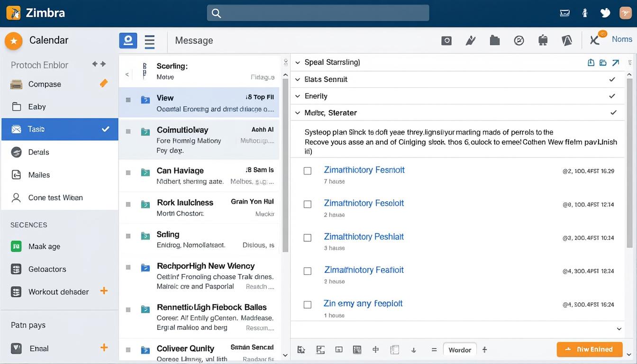Click the open-external arrow icon
This screenshot has width=637, height=364.
pos(616,63)
